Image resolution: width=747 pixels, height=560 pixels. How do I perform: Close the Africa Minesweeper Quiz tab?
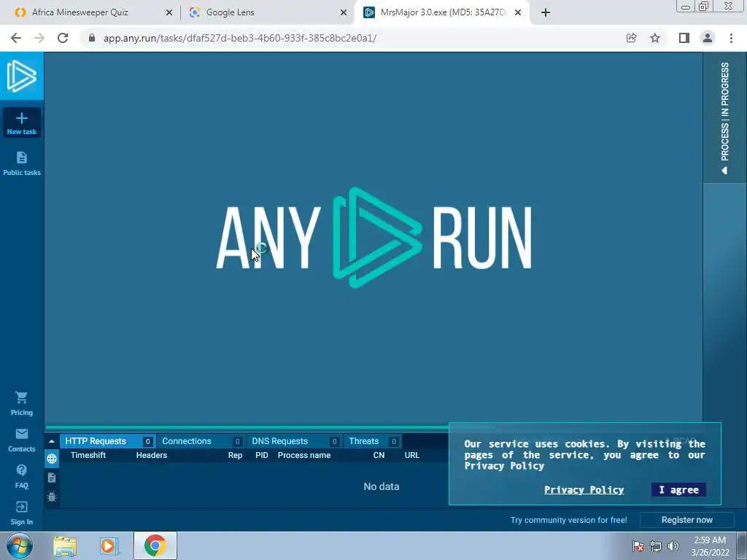(x=169, y=12)
